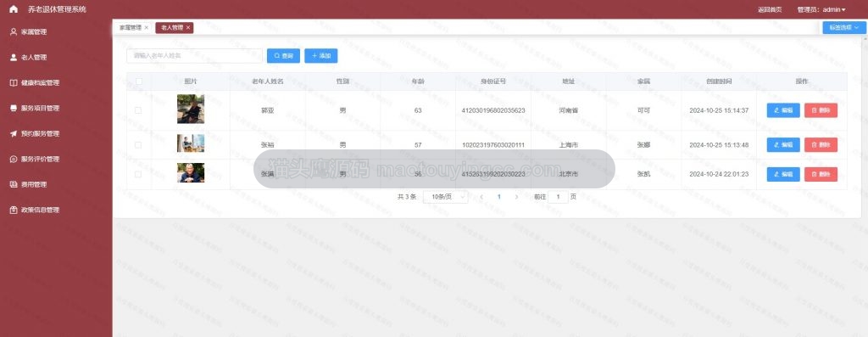Open 政策信息管理 in the sidebar
This screenshot has width=868, height=337.
coord(40,210)
